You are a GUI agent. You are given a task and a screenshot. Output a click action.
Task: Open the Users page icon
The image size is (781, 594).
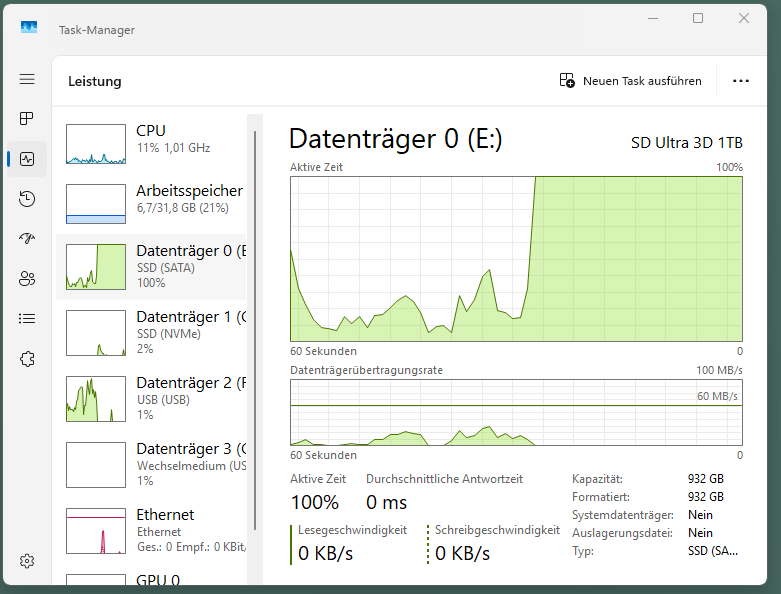27,279
